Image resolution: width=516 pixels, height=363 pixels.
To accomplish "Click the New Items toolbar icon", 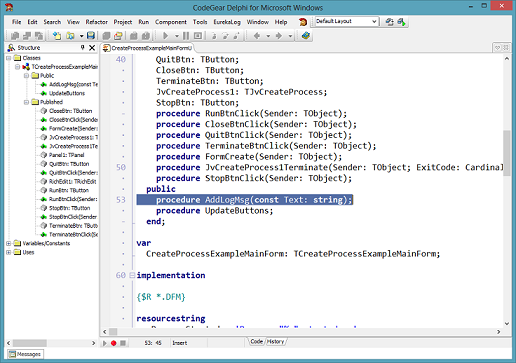I will [x=57, y=35].
